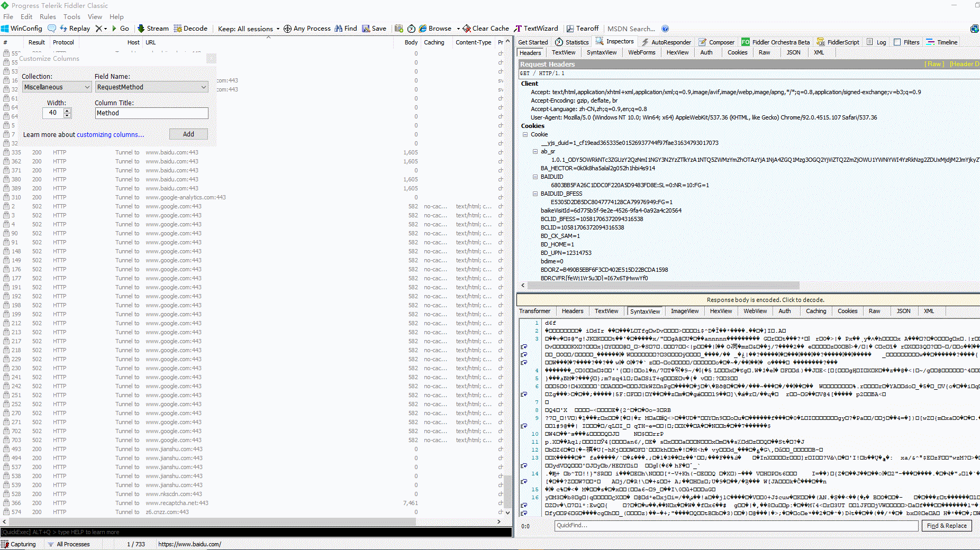Sort sessions by the Body column header
Screen dimensions: 980x550
pyautogui.click(x=411, y=42)
